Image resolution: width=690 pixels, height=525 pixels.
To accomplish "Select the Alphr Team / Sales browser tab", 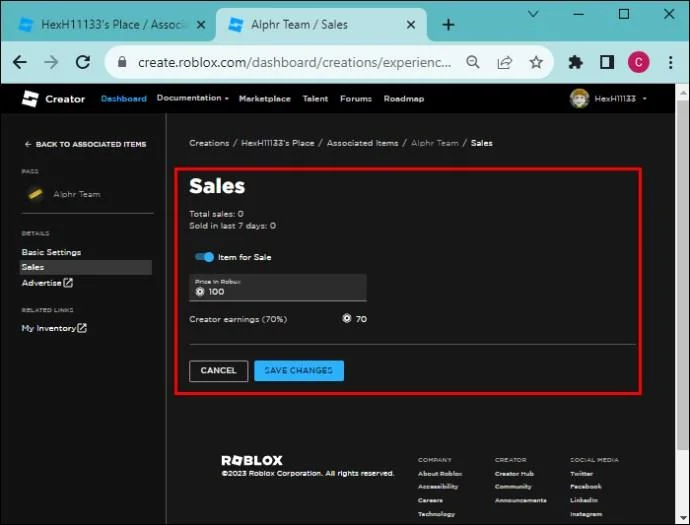I will point(321,25).
